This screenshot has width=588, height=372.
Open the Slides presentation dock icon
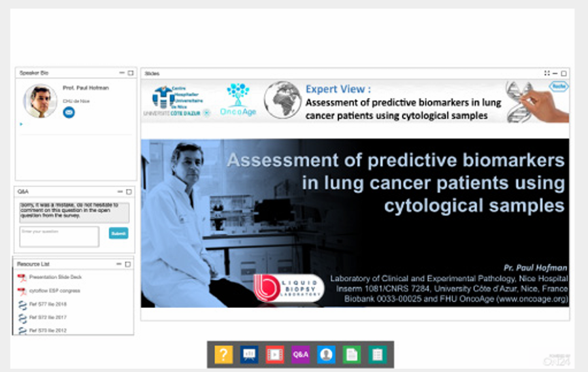[x=249, y=354]
